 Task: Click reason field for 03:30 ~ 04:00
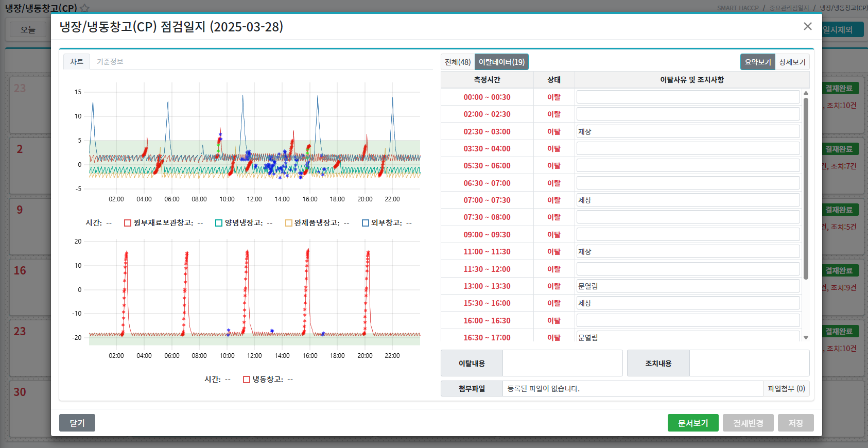[688, 148]
